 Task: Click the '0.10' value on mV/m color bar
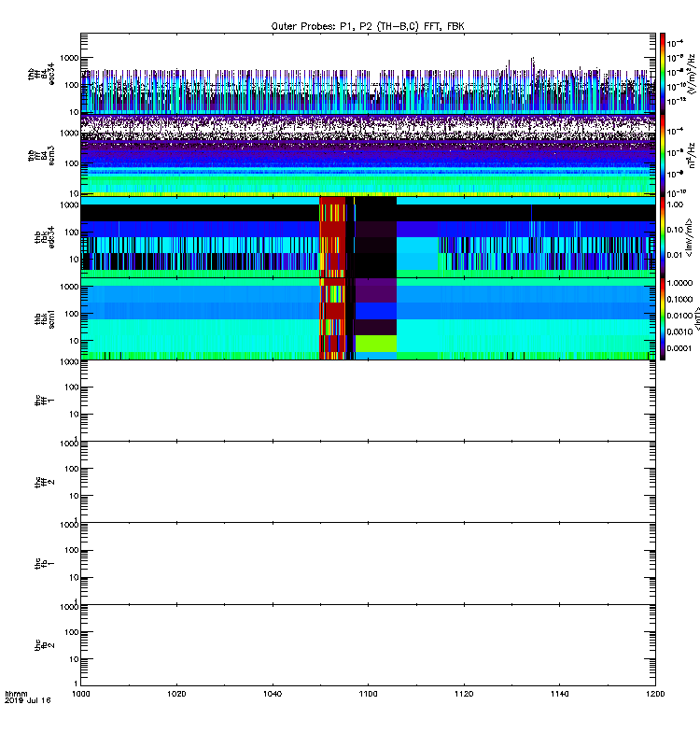coord(675,230)
